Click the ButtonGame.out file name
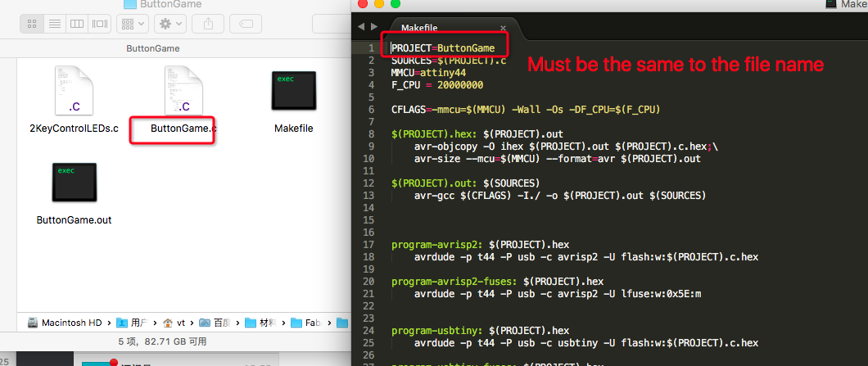The image size is (868, 366). point(75,219)
